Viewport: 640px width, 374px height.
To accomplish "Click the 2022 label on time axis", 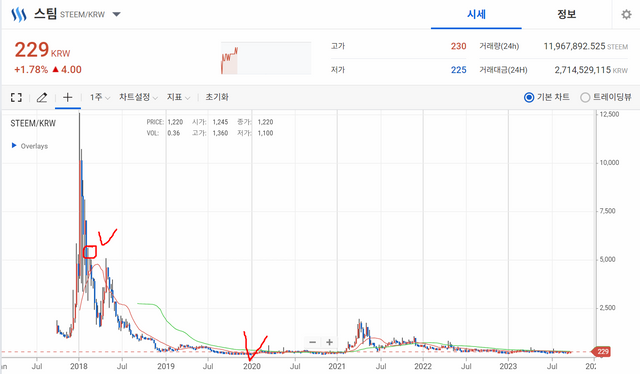I will point(423,366).
